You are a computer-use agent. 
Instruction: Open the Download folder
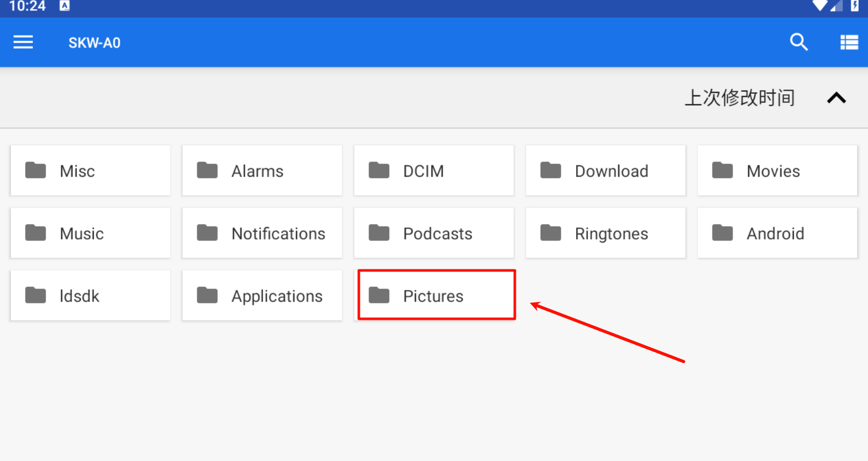[x=605, y=170]
